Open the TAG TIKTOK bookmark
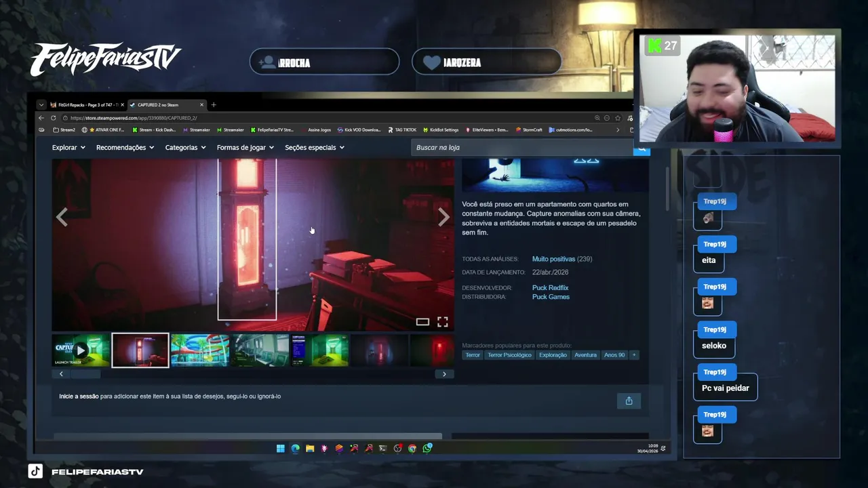Image resolution: width=868 pixels, height=488 pixels. point(402,129)
